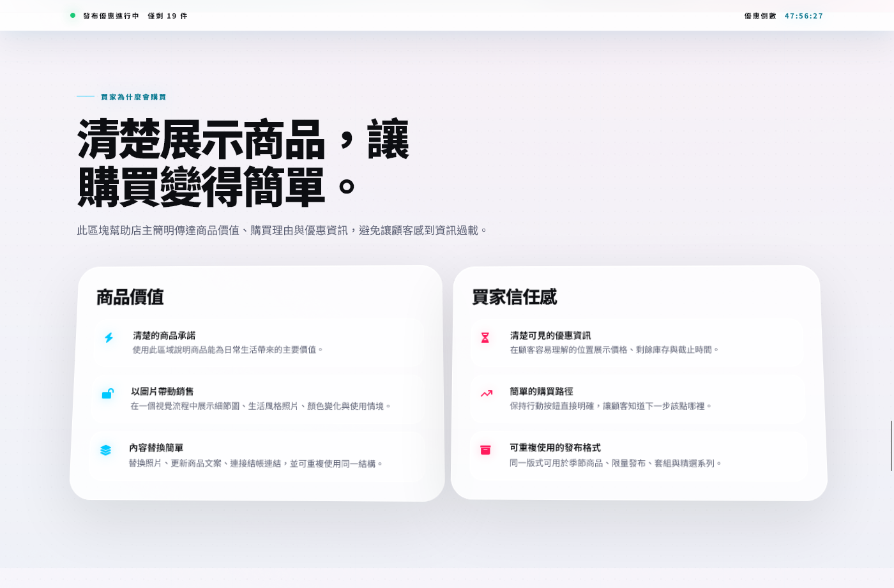This screenshot has width=894, height=588.
Task: Click the countdown timer 47:56:27
Action: point(804,16)
